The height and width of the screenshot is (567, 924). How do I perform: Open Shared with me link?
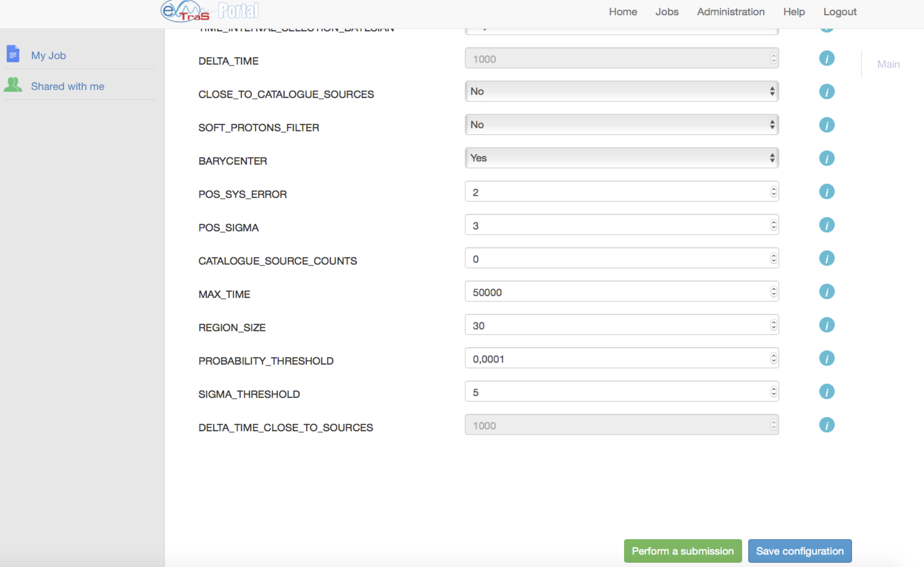68,87
